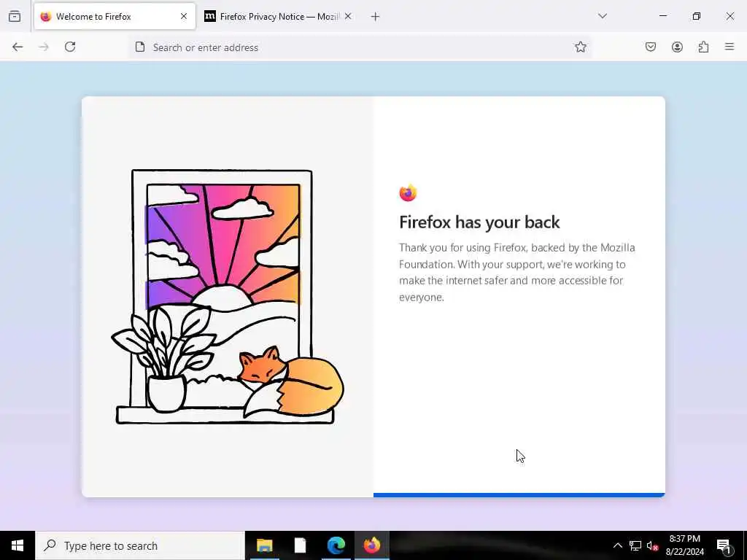This screenshot has width=747, height=560.
Task: Click the Firefox taskbar icon
Action: pos(371,545)
